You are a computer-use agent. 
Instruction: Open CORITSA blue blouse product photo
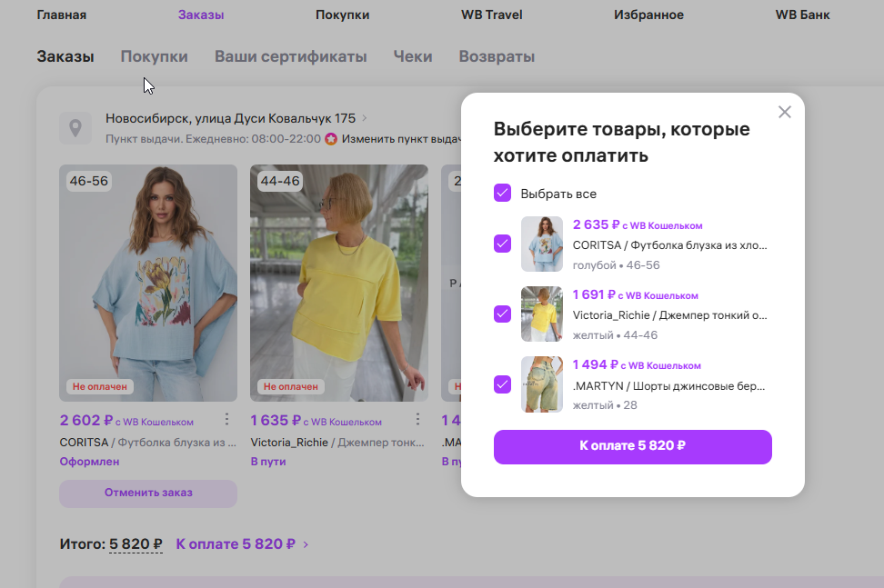coord(148,283)
